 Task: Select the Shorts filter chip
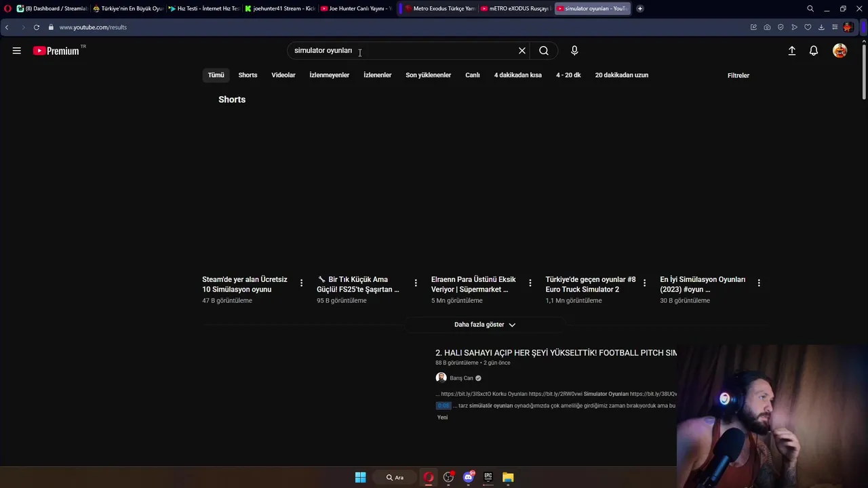point(248,75)
